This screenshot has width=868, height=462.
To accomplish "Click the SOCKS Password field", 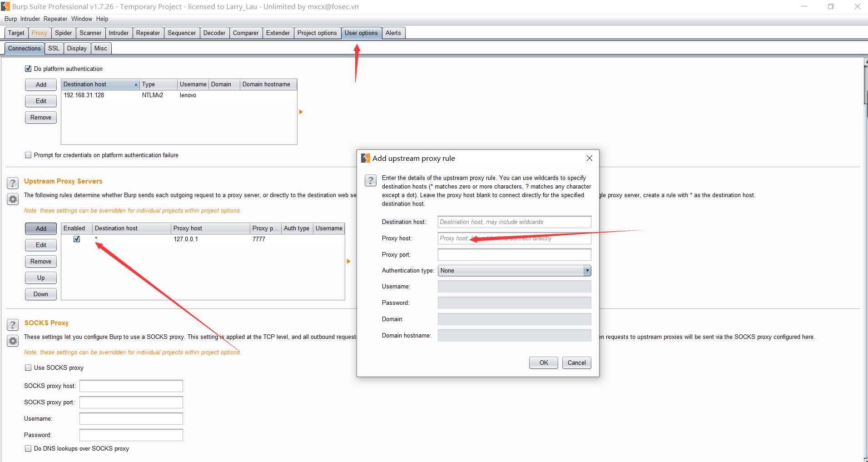I will click(x=131, y=435).
